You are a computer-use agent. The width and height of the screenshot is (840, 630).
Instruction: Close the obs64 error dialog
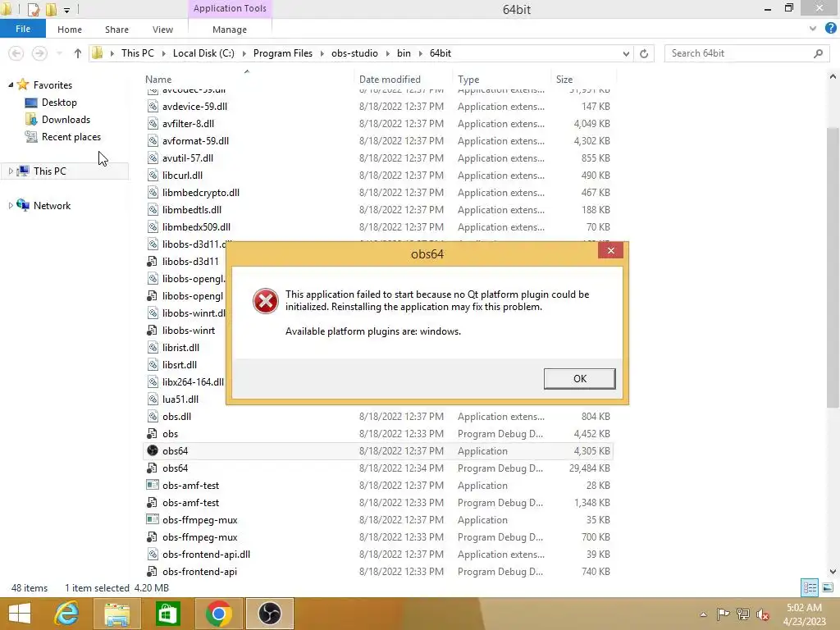610,251
